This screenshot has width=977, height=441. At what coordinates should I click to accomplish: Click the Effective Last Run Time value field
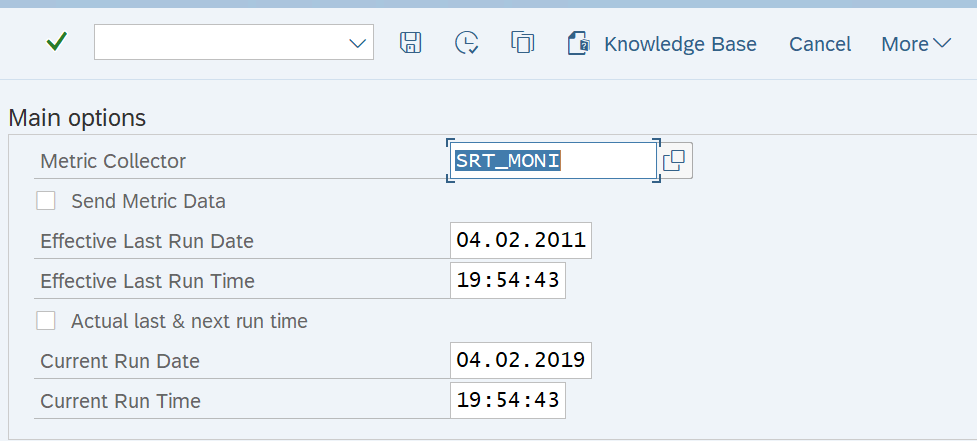pos(507,281)
